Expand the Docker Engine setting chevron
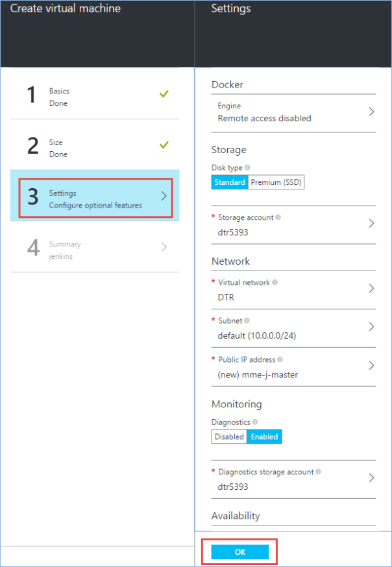Image resolution: width=392 pixels, height=567 pixels. (x=371, y=112)
